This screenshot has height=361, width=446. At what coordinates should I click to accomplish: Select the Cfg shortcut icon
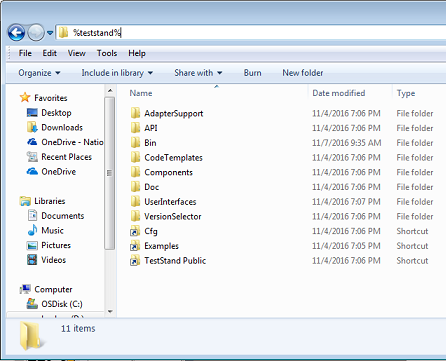point(135,231)
